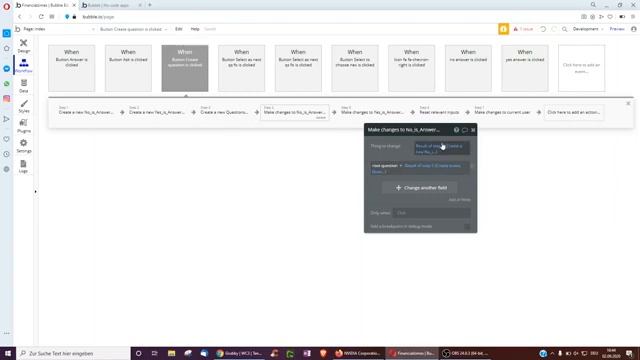640x360 pixels.
Task: Select Step 2 Create a new Yes_is_Answer
Action: pyautogui.click(x=157, y=112)
